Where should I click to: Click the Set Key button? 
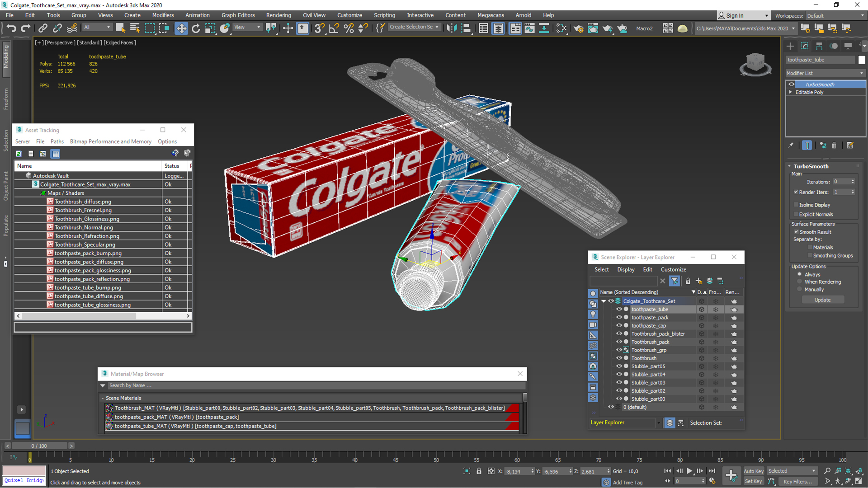click(x=753, y=481)
